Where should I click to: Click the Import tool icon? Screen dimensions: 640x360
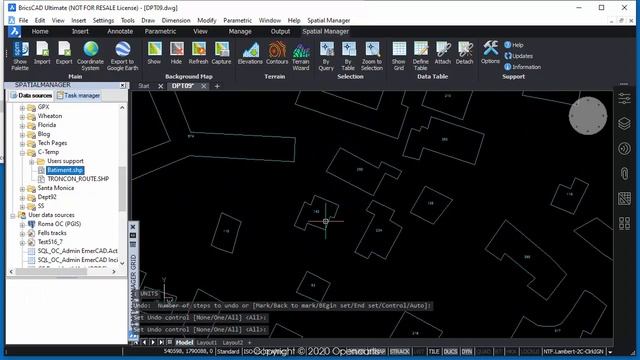tap(42, 53)
